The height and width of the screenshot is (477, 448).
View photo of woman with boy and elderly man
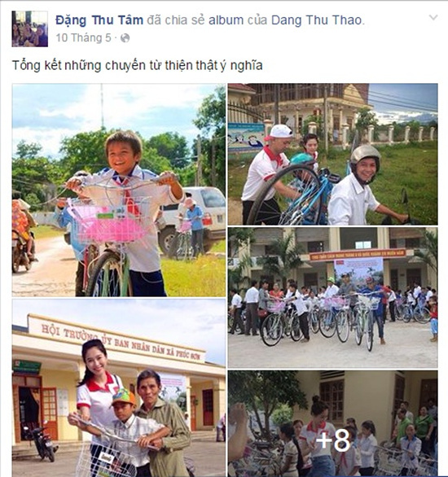tap(119, 387)
